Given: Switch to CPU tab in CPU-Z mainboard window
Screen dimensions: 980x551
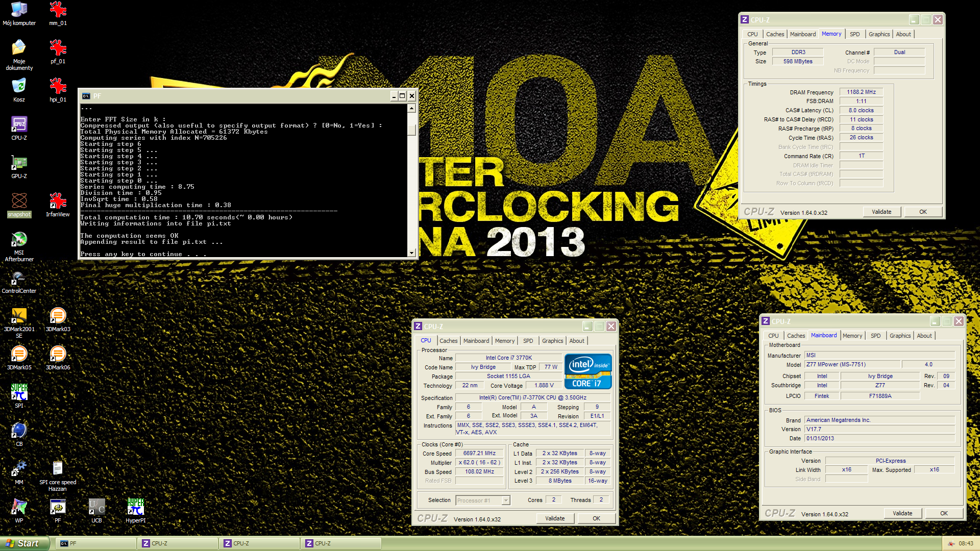Looking at the screenshot, I should pyautogui.click(x=773, y=336).
